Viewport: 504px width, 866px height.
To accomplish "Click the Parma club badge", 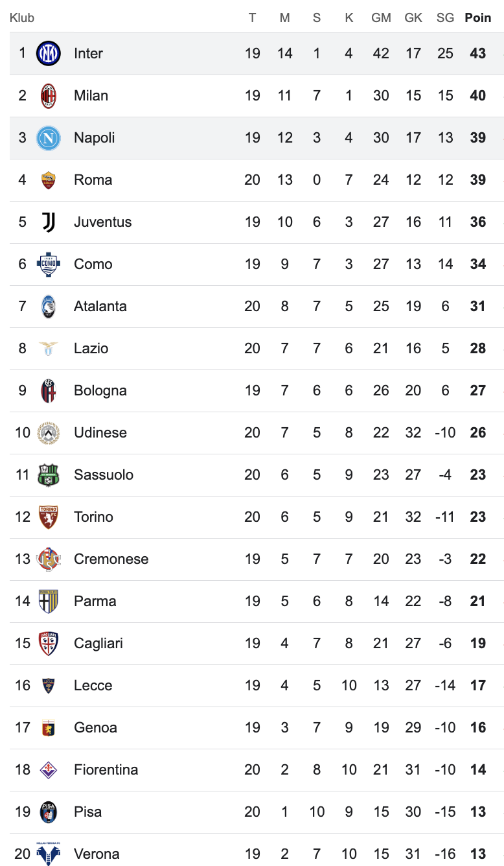I will (x=49, y=602).
